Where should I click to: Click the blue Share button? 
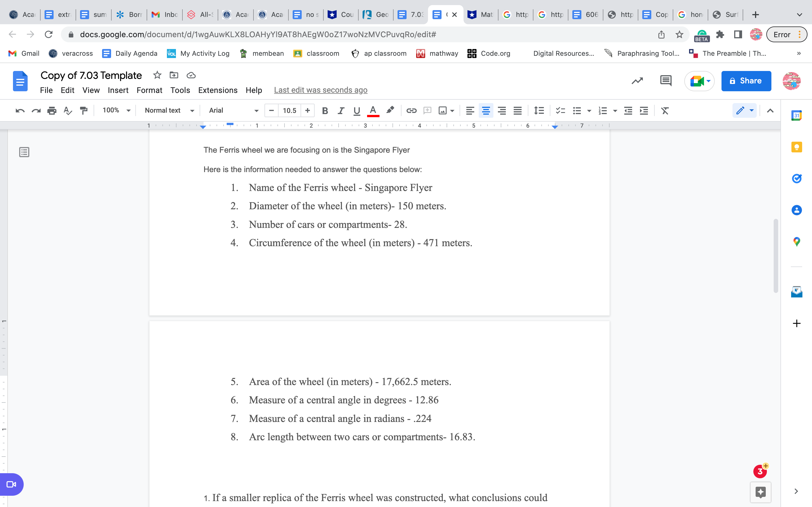pos(746,81)
